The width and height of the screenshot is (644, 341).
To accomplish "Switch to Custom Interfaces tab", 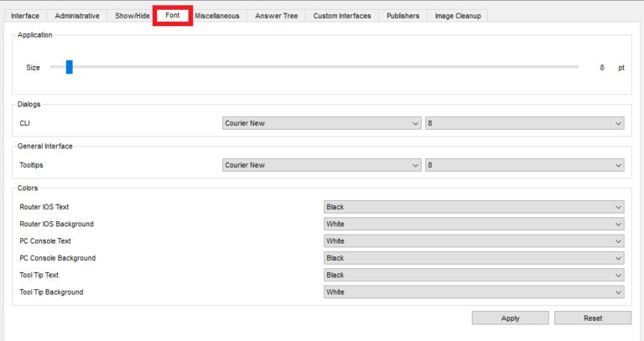I will point(341,16).
